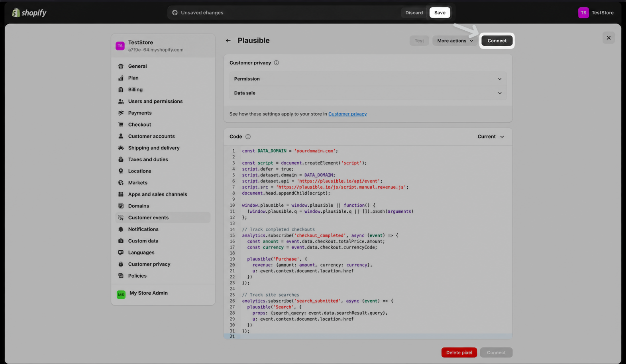Click the Customer accounts person icon

click(121, 136)
